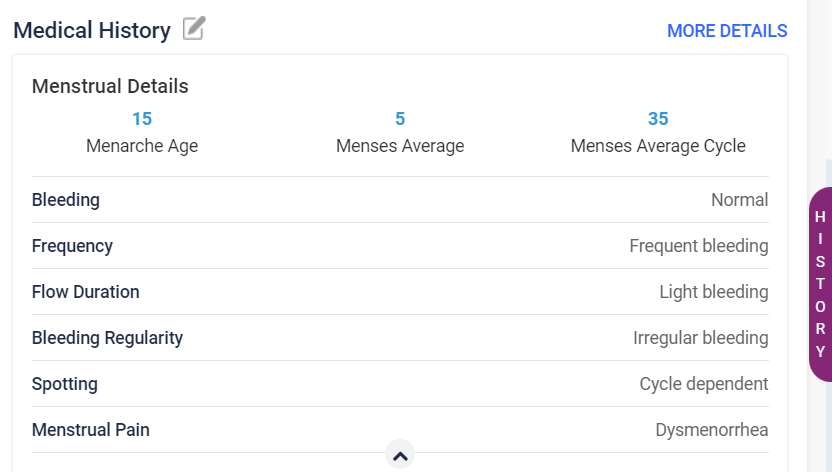Click the Menses Average value 5
Screen dimensions: 832x472
[x=400, y=119]
